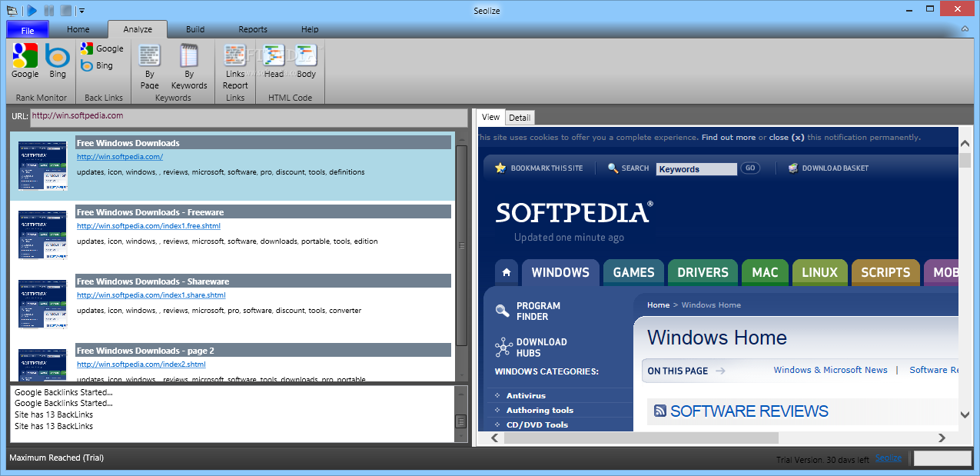This screenshot has height=476, width=980.
Task: Switch to the Home ribbon tab
Action: pyautogui.click(x=78, y=29)
